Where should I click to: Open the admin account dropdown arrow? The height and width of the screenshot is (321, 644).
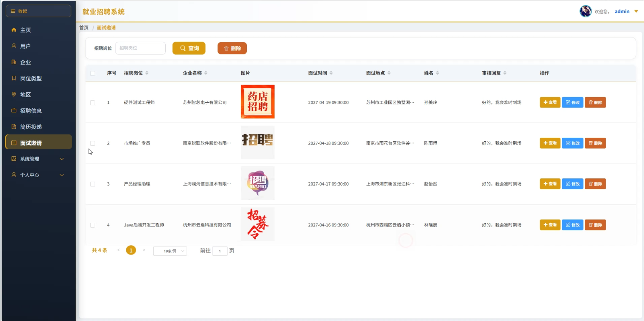pyautogui.click(x=636, y=11)
